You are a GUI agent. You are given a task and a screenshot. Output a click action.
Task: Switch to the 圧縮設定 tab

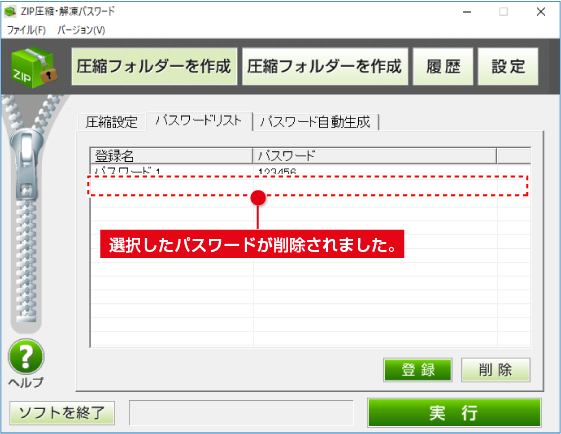coord(111,122)
